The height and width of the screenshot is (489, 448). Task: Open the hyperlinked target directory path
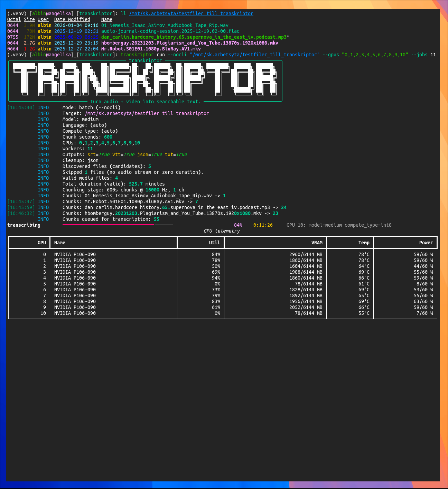pyautogui.click(x=255, y=55)
